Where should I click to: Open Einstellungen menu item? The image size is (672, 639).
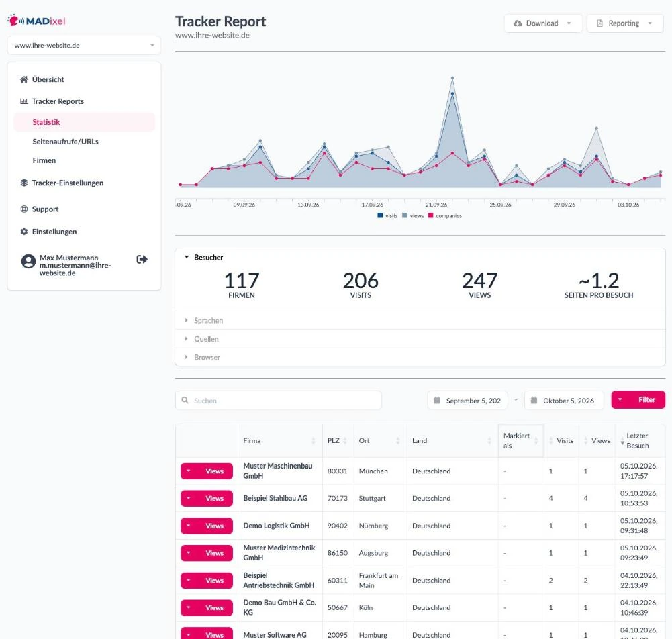[54, 232]
